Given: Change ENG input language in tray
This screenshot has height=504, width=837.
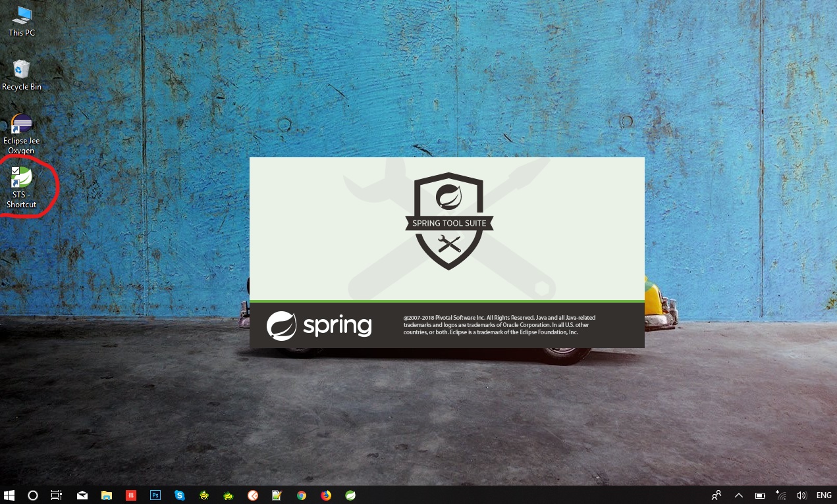Looking at the screenshot, I should click(x=824, y=495).
